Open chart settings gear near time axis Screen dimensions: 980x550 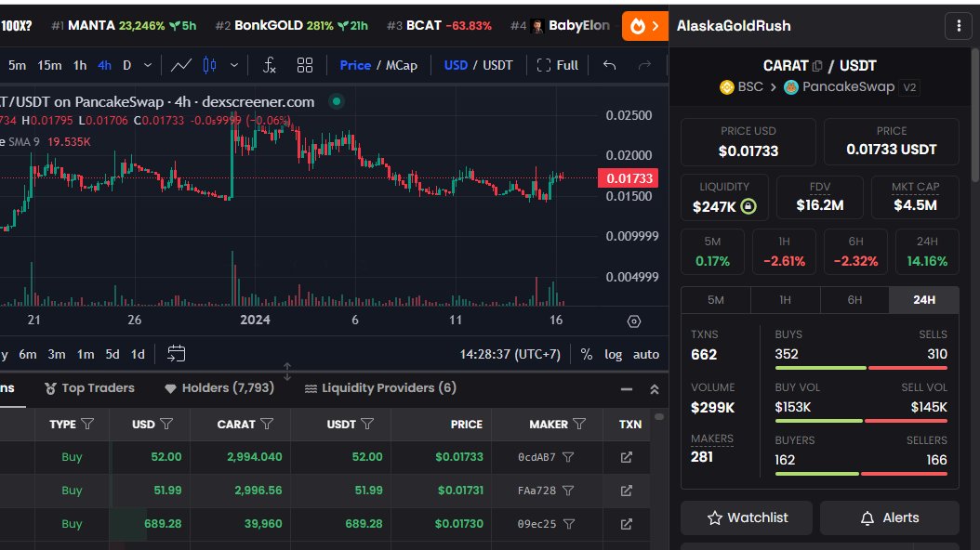click(x=634, y=321)
